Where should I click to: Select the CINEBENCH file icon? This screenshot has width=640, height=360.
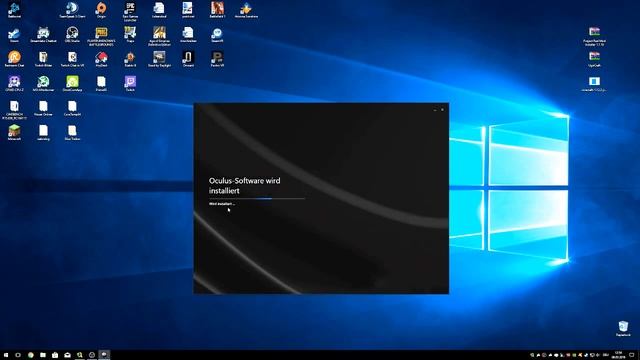[14, 110]
